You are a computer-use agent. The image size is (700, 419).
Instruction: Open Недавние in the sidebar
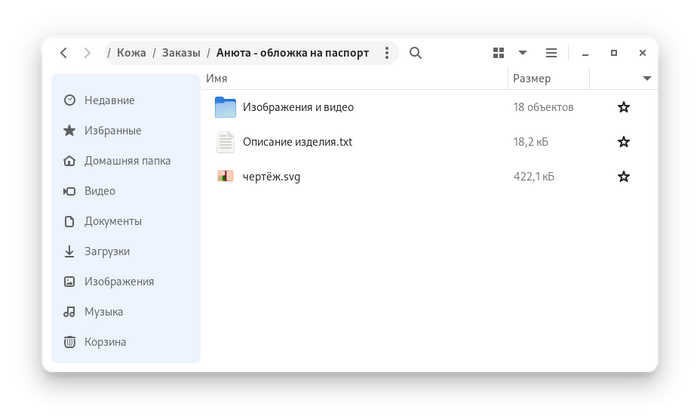pos(109,100)
